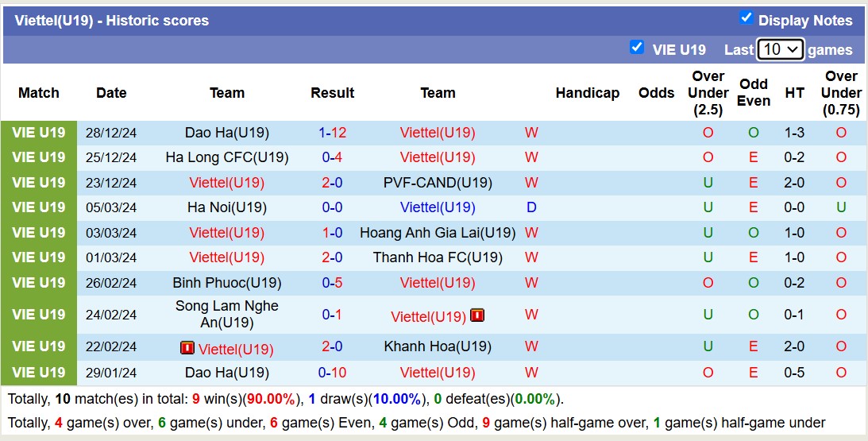Click the 0-0 draw result score

coord(332,207)
